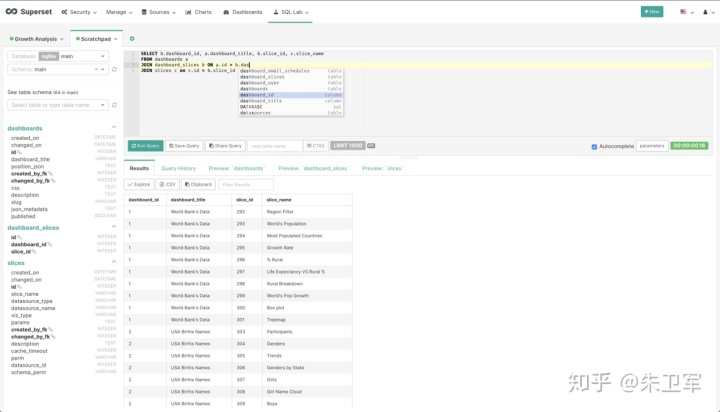
Task: Click the Save Query button
Action: pyautogui.click(x=184, y=146)
